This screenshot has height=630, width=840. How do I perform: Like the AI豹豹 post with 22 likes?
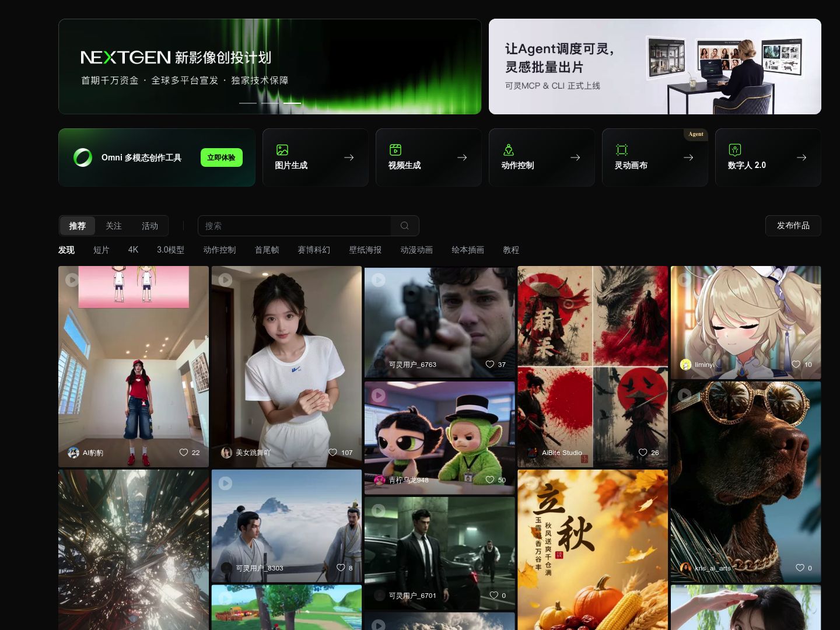pyautogui.click(x=184, y=453)
